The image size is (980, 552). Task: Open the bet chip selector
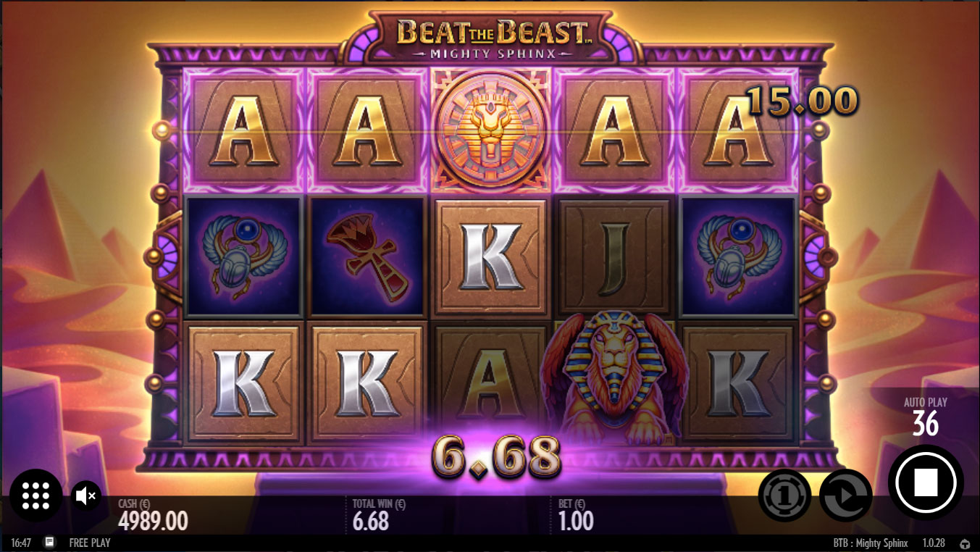coord(784,495)
